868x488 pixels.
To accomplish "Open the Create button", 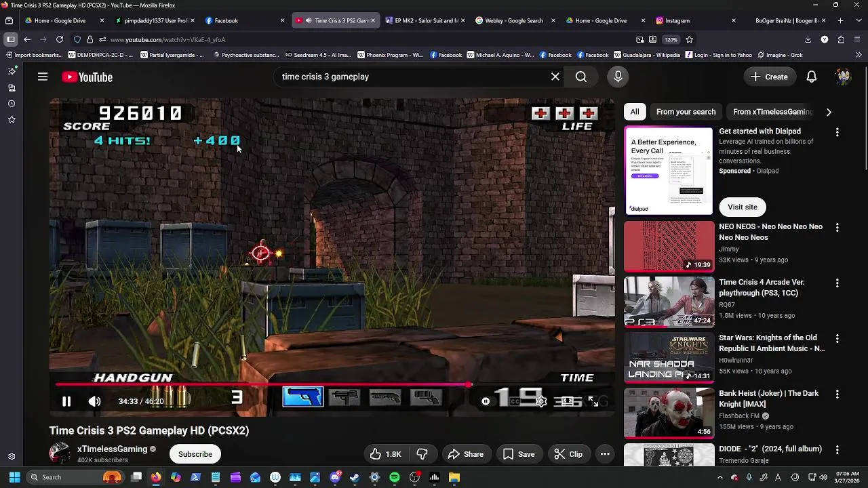I will (769, 77).
